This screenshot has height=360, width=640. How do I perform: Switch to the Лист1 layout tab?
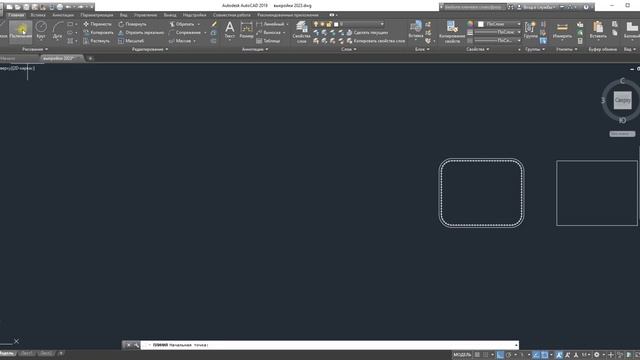(27, 353)
